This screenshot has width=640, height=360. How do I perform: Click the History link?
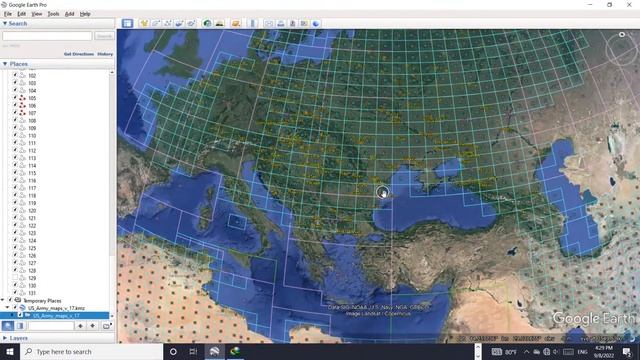(105, 54)
